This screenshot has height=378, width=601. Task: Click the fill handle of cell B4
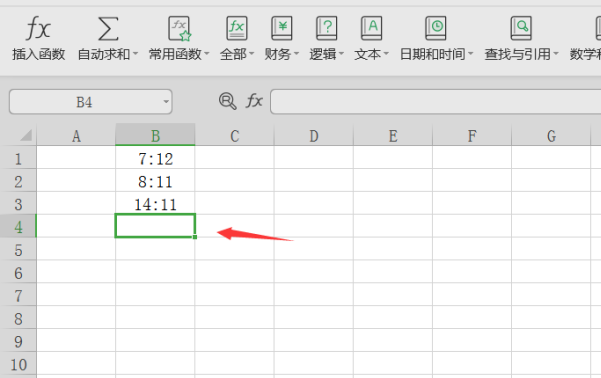point(195,237)
